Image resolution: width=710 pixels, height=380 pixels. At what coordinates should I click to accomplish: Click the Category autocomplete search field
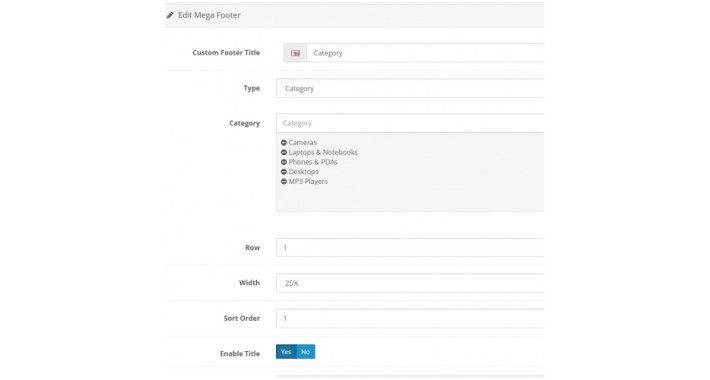(410, 123)
